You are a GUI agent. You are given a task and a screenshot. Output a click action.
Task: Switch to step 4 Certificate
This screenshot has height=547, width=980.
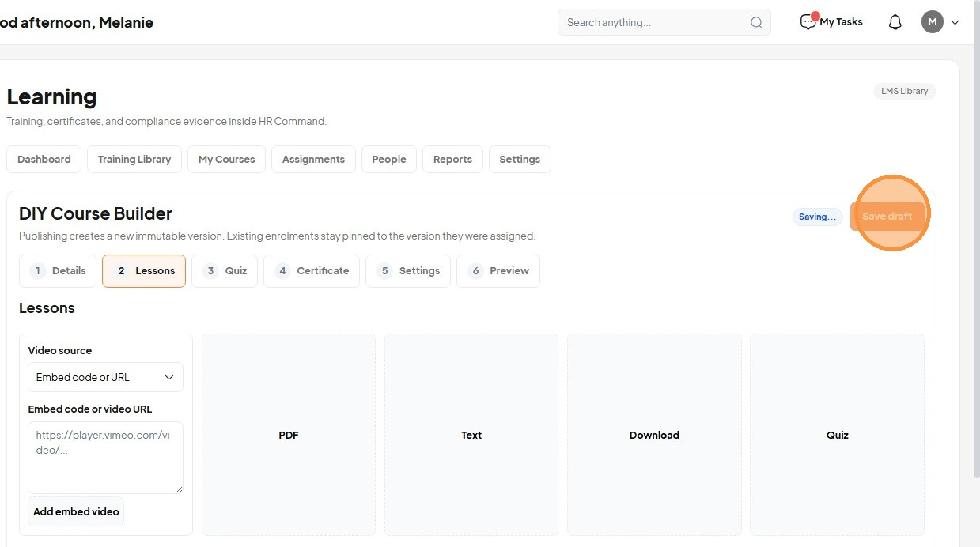coord(312,270)
